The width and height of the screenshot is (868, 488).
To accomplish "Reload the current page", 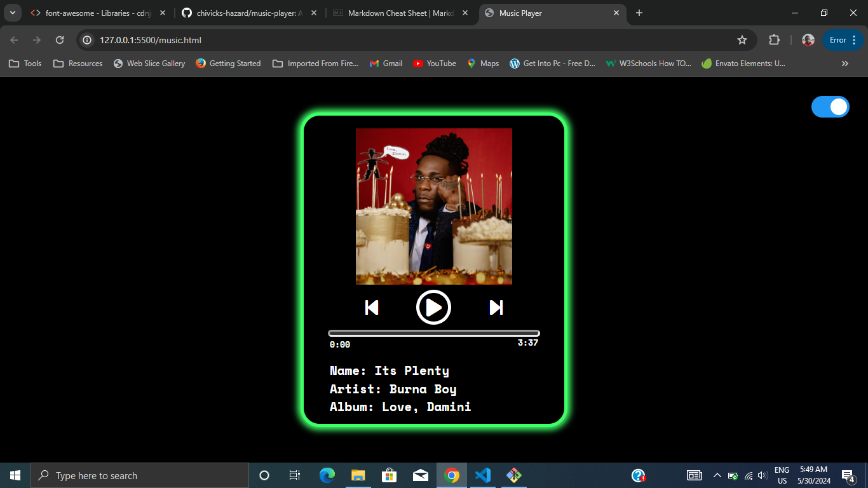I will point(60,40).
